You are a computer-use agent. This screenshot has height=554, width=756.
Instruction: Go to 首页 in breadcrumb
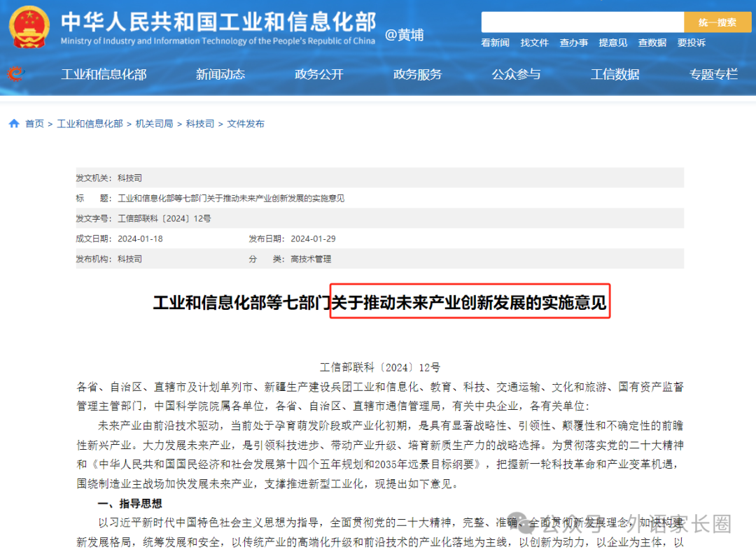(34, 124)
